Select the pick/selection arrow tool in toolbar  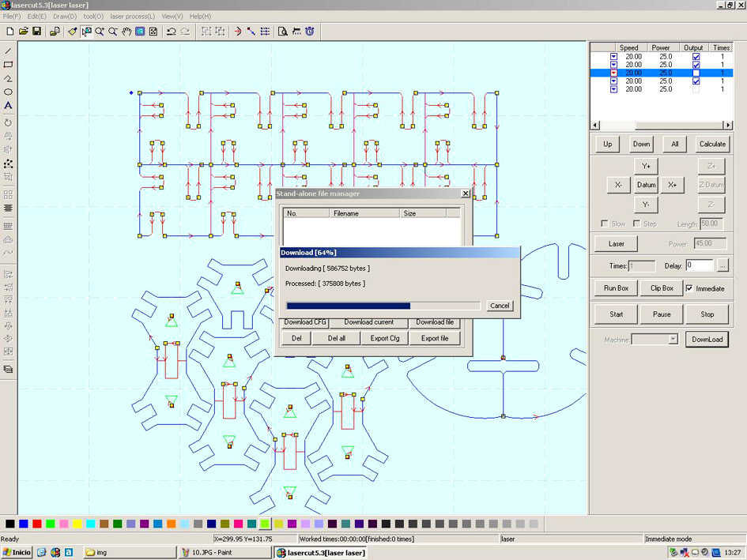coord(86,32)
